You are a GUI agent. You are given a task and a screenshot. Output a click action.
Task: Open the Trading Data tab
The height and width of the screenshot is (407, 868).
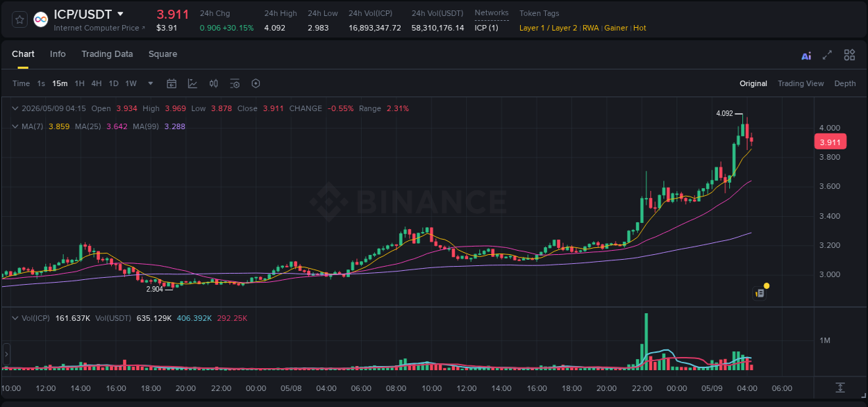[x=107, y=54]
